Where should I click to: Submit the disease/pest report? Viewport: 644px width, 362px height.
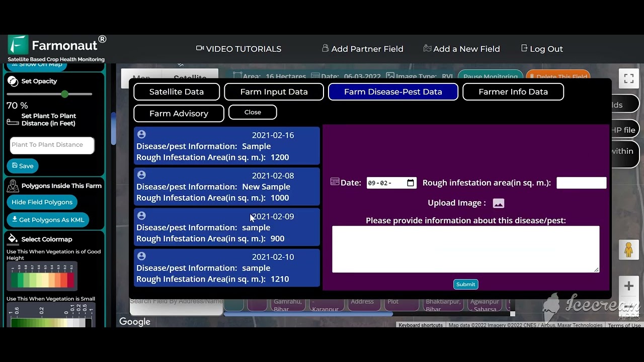465,284
